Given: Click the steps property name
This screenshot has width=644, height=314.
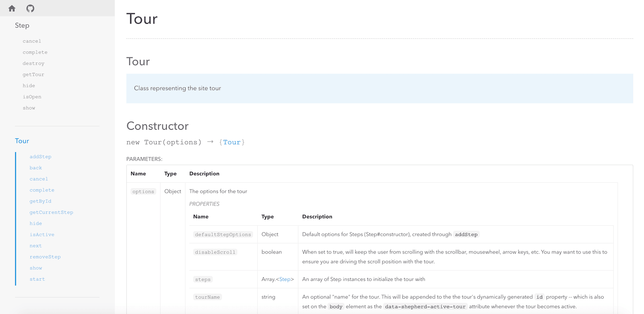Looking at the screenshot, I should (203, 279).
